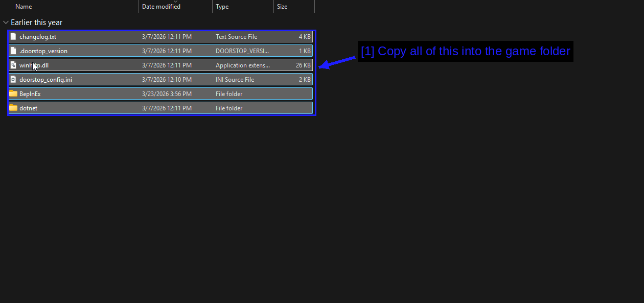Click the BepInEx File folder type cell
This screenshot has height=303, width=644.
click(x=229, y=94)
